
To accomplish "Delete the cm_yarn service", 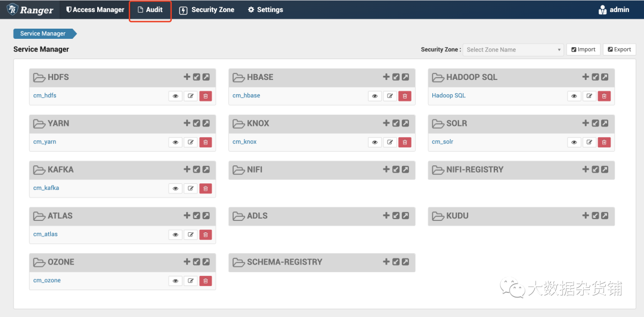I will [x=206, y=142].
